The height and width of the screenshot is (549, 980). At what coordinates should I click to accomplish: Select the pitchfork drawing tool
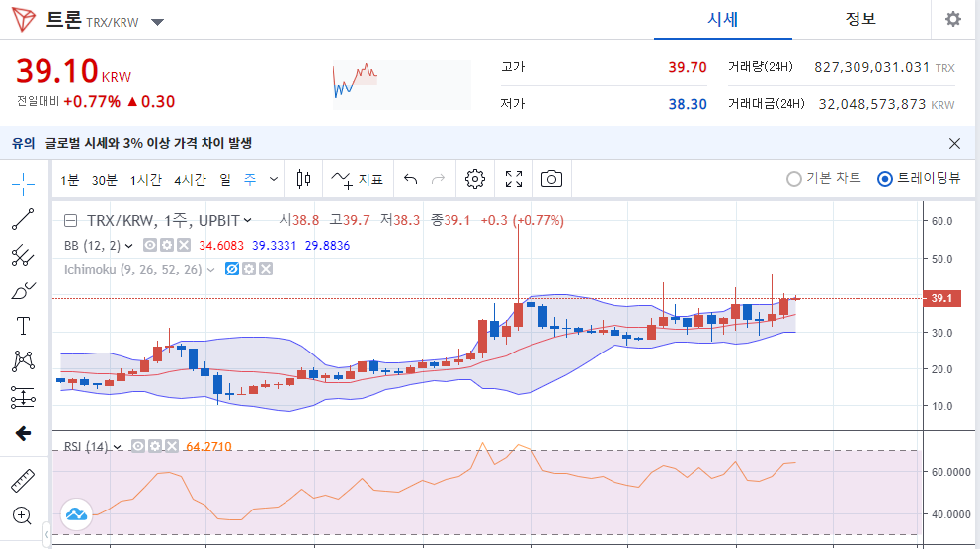pyautogui.click(x=23, y=255)
